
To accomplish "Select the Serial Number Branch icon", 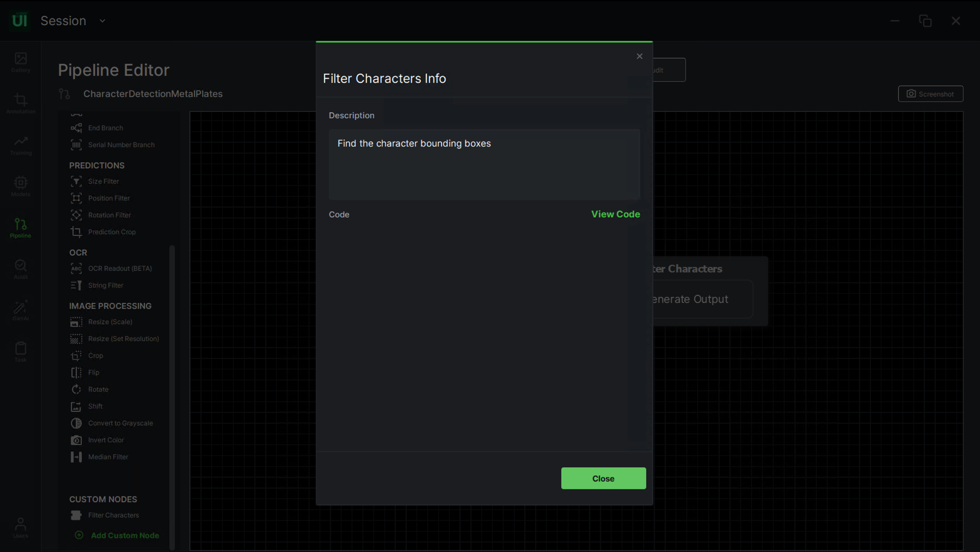I will [76, 145].
